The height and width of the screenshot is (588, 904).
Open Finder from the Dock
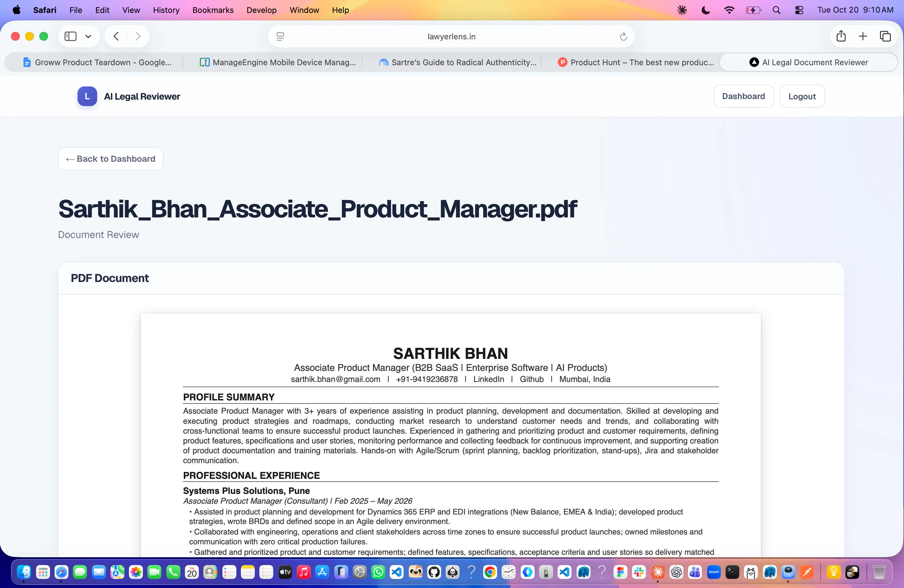click(x=24, y=572)
